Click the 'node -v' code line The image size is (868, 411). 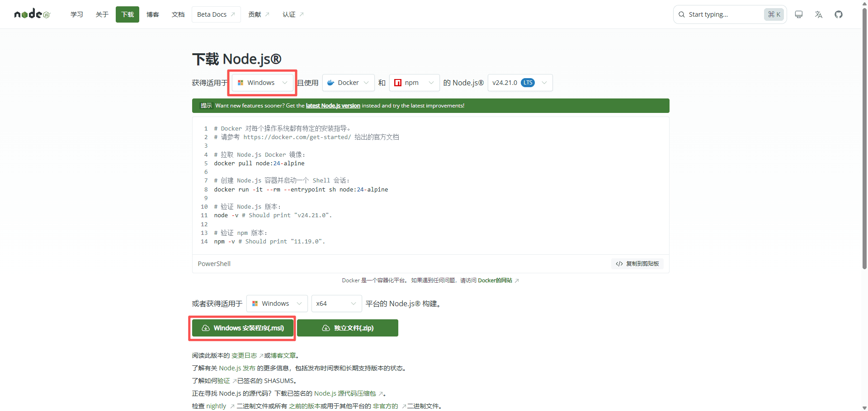(x=273, y=215)
